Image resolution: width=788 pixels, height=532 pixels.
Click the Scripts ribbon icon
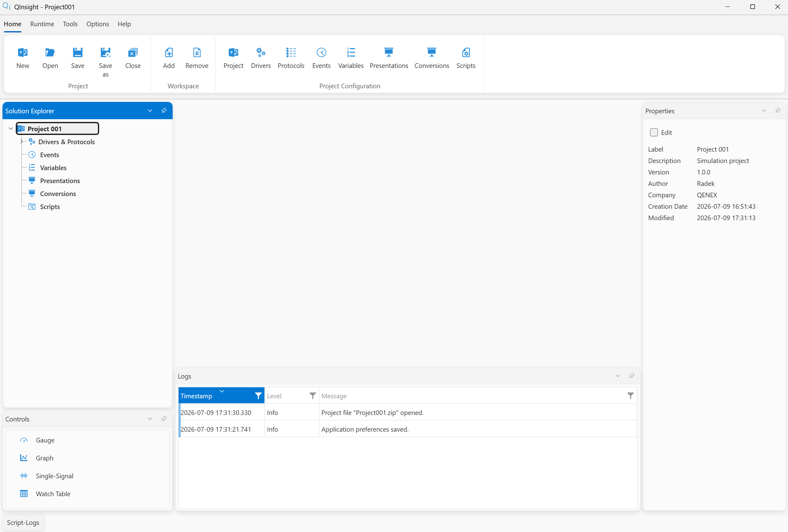[x=466, y=52]
